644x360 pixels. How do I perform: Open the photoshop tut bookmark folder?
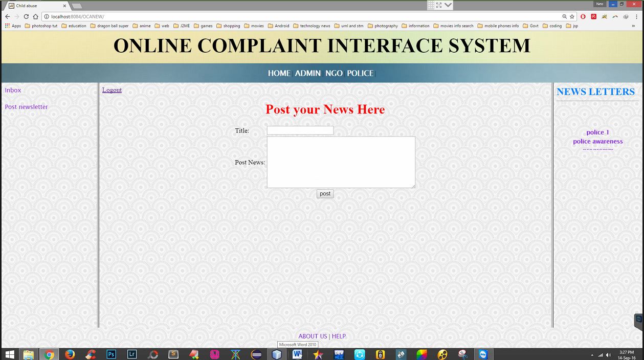coord(41,26)
